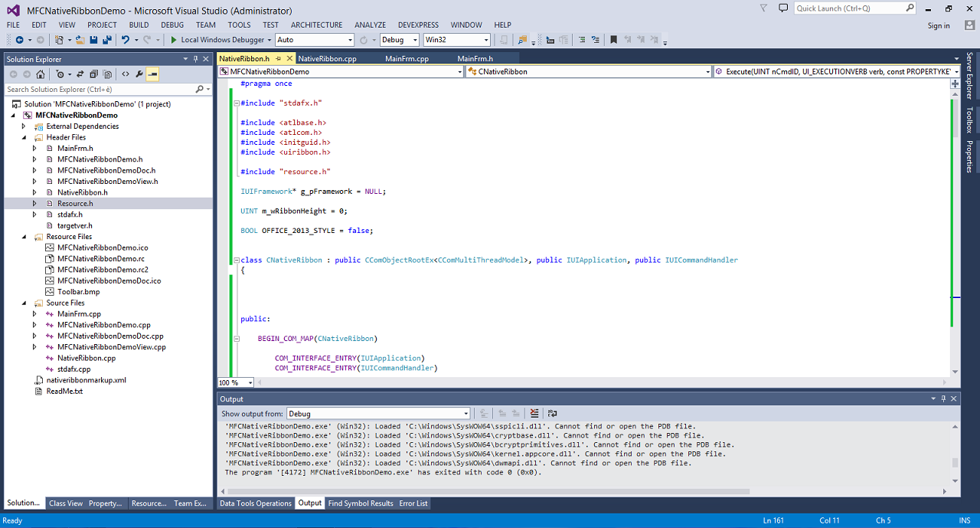Select Toolbar.bmp in Resource Files
The image size is (980, 528).
[x=79, y=292]
